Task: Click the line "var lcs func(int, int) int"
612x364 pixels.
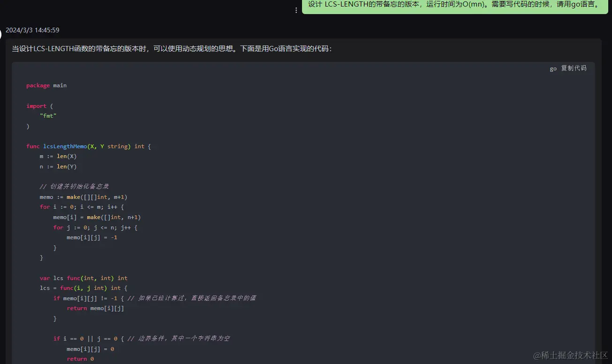Action: tap(83, 278)
